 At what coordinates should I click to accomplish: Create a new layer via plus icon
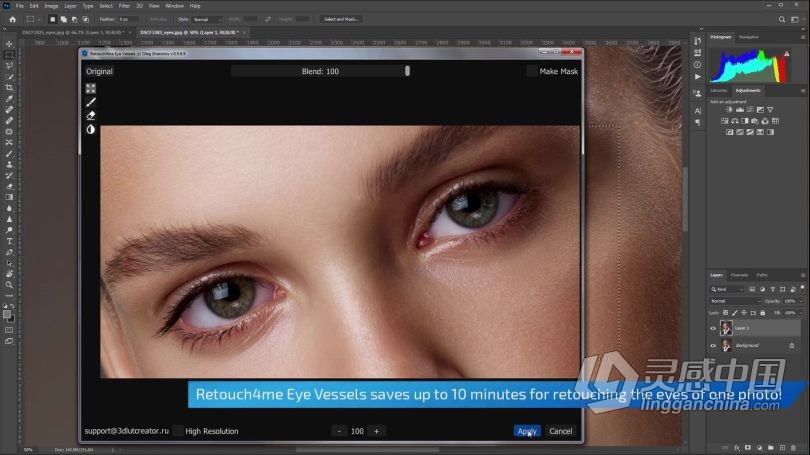pos(782,448)
